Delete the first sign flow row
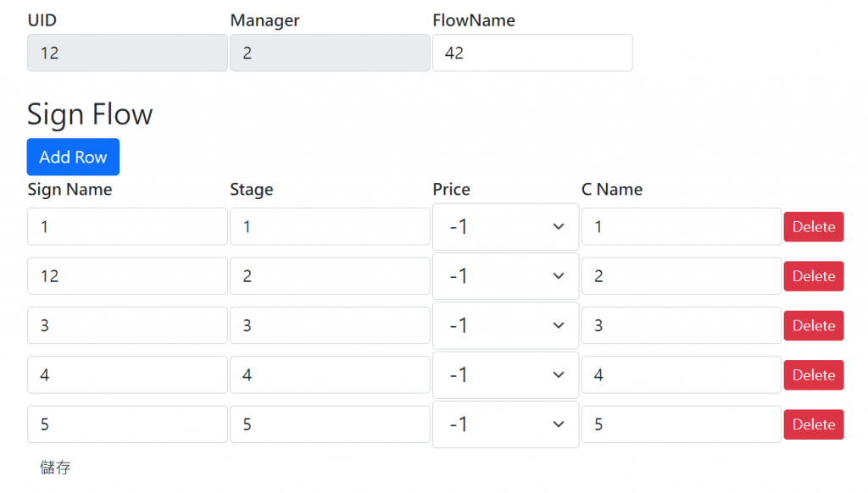Image resolution: width=868 pixels, height=493 pixels. click(x=813, y=227)
